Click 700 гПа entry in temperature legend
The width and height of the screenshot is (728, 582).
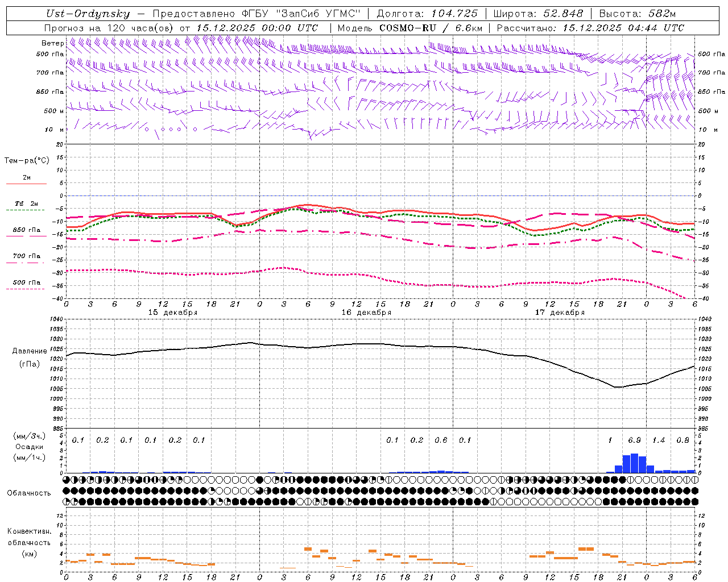(27, 256)
